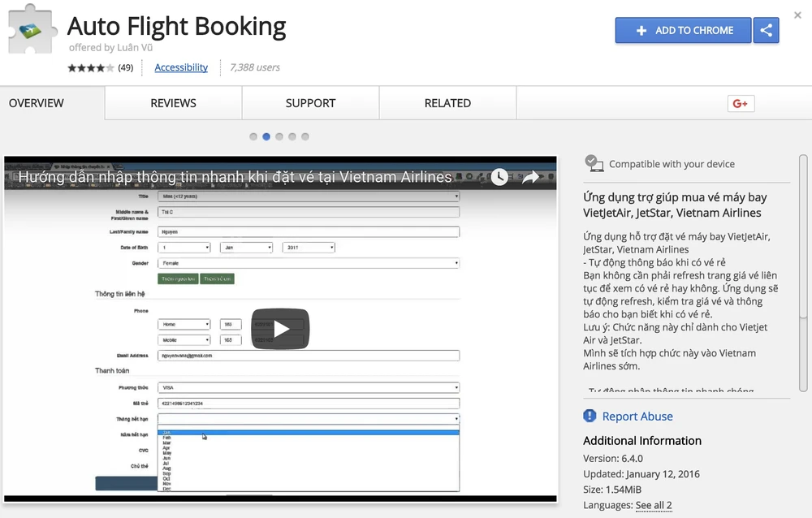Select the last carousel dot

(305, 136)
